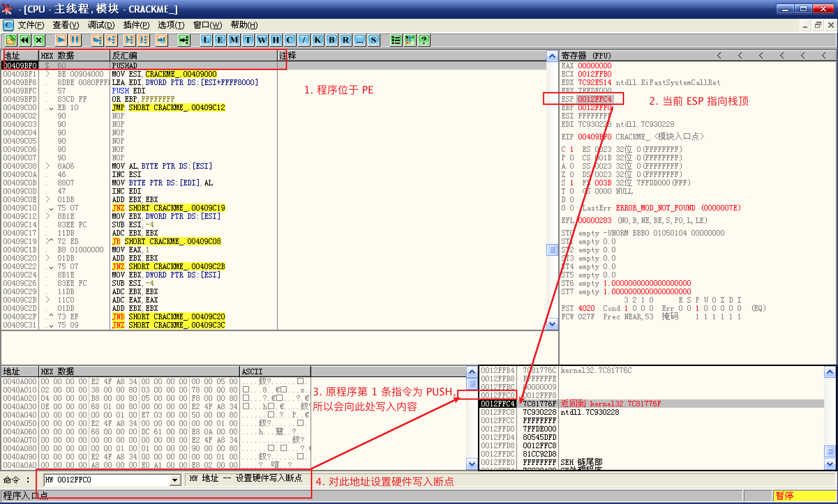Show Executable modules via E button
The width and height of the screenshot is (838, 504).
click(x=220, y=40)
